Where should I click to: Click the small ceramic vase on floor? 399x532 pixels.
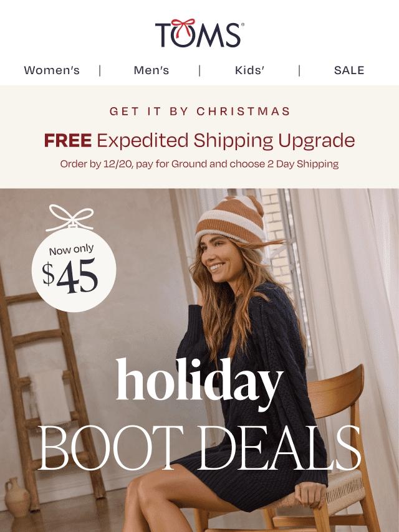click(17, 497)
